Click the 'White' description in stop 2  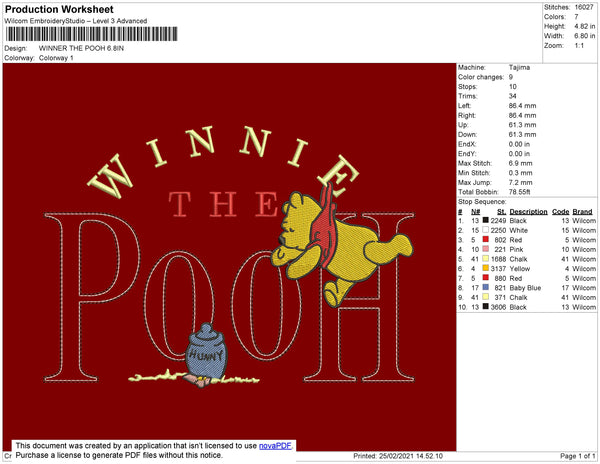(x=518, y=230)
